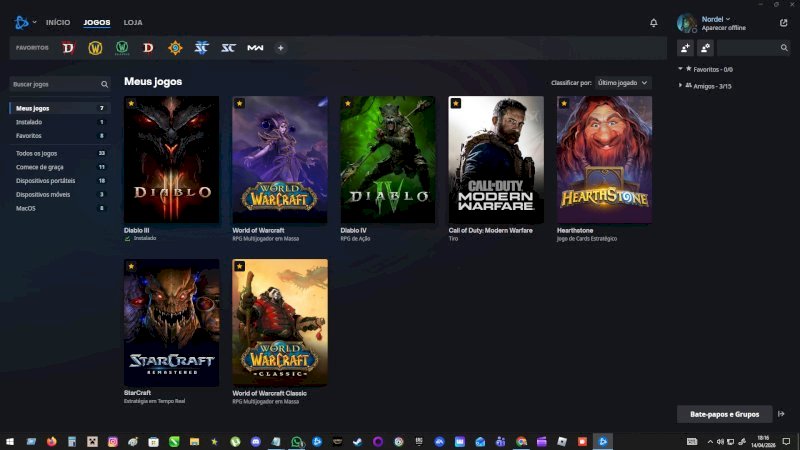Click the World of Warcraft Classic favorites icon
The width and height of the screenshot is (800, 450).
tap(122, 48)
